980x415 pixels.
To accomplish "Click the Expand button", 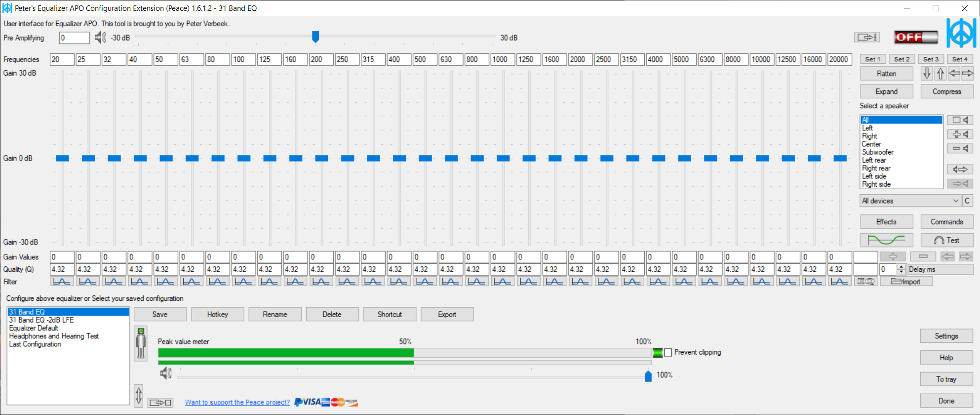I will point(887,91).
